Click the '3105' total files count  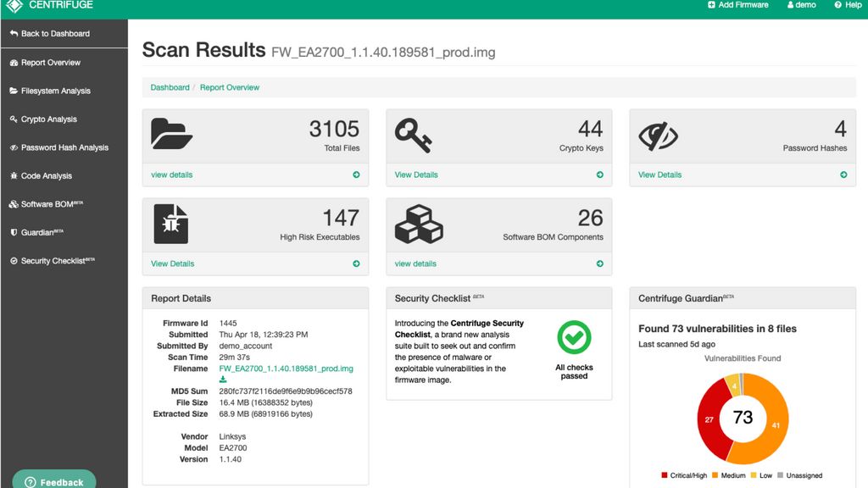pos(334,129)
